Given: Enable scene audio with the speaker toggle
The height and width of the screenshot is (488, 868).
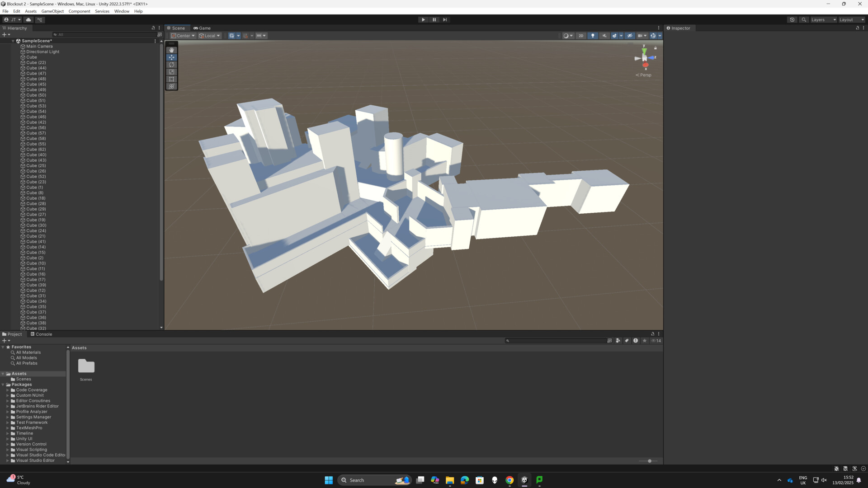Looking at the screenshot, I should pos(604,36).
